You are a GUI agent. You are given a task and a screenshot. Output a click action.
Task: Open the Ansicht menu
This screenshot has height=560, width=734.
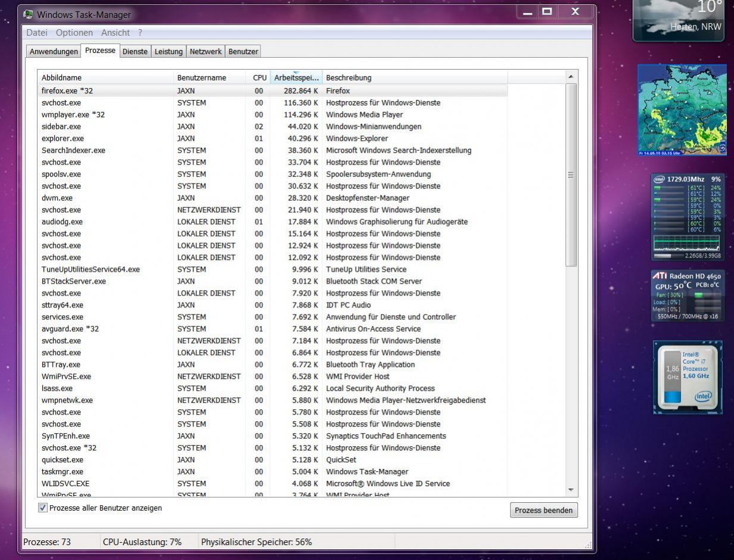[116, 33]
